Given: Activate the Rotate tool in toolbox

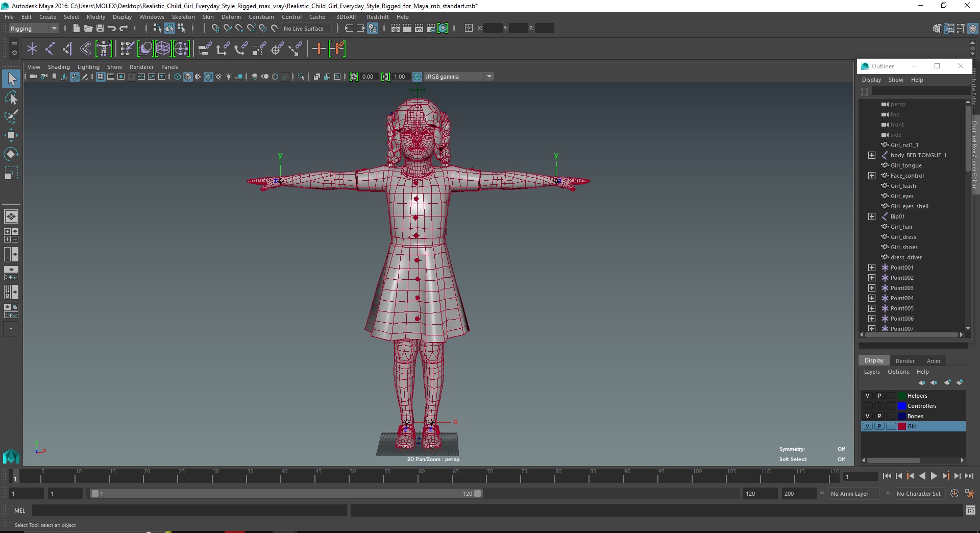Looking at the screenshot, I should [x=11, y=154].
